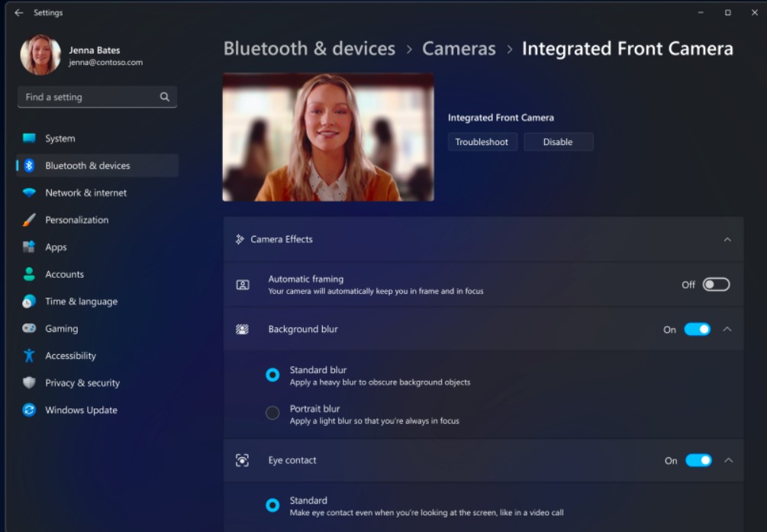Screen dimensions: 767x532
Task: Click the Time & language sidebar label
Action: (x=81, y=301)
